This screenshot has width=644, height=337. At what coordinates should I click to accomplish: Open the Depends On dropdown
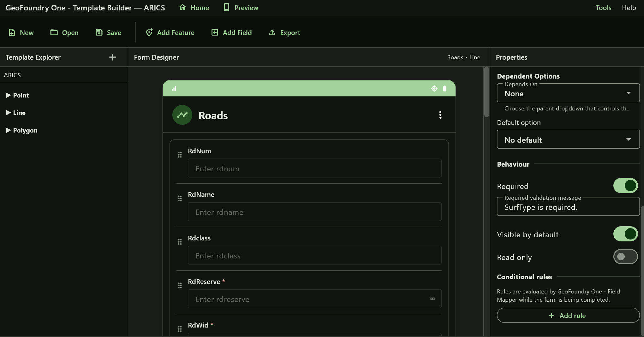point(568,93)
